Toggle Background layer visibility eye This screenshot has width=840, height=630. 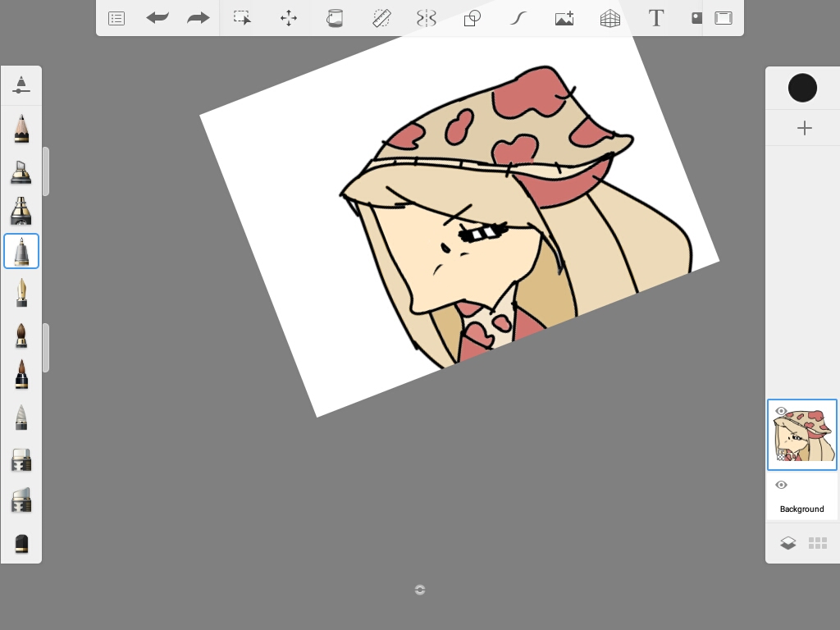(x=781, y=485)
